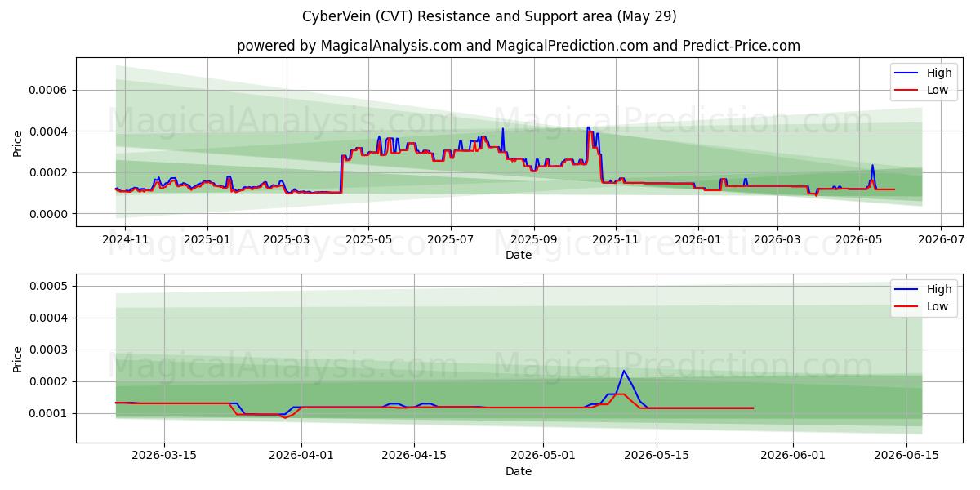
Task: Click the '2025-01' x-axis label
Action: pos(207,239)
